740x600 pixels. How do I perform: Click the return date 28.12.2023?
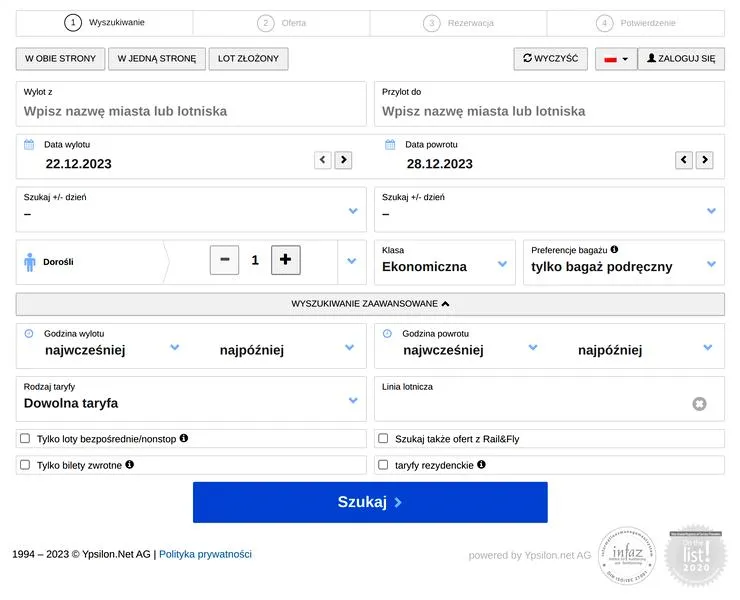tap(439, 164)
